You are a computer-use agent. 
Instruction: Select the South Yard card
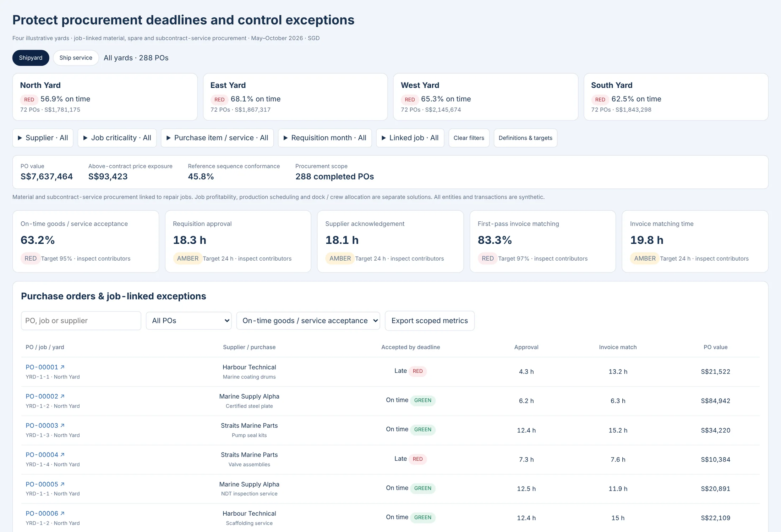(676, 97)
